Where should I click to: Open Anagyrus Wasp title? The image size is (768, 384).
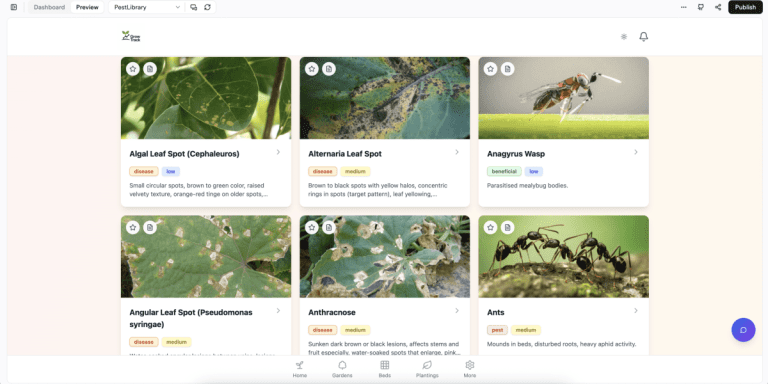(x=516, y=154)
